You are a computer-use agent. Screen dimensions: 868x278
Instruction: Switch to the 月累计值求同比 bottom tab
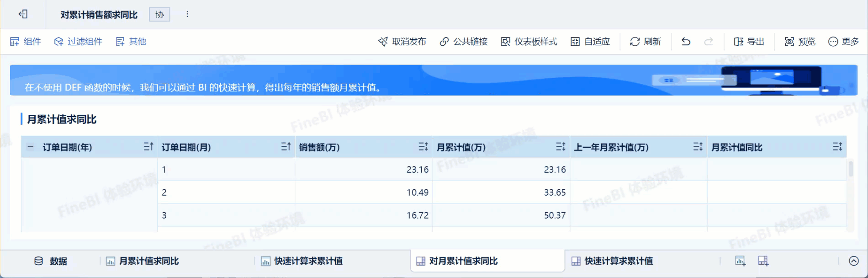pos(142,261)
